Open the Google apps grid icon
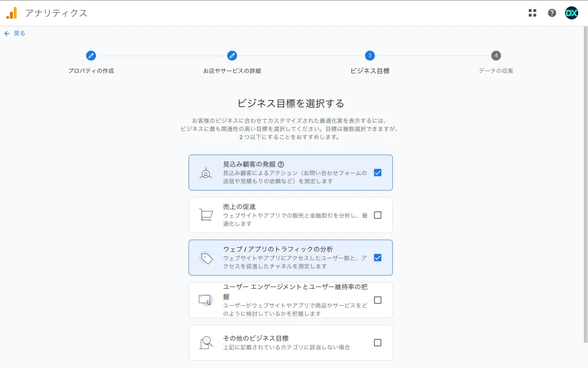The image size is (588, 368). [x=532, y=13]
